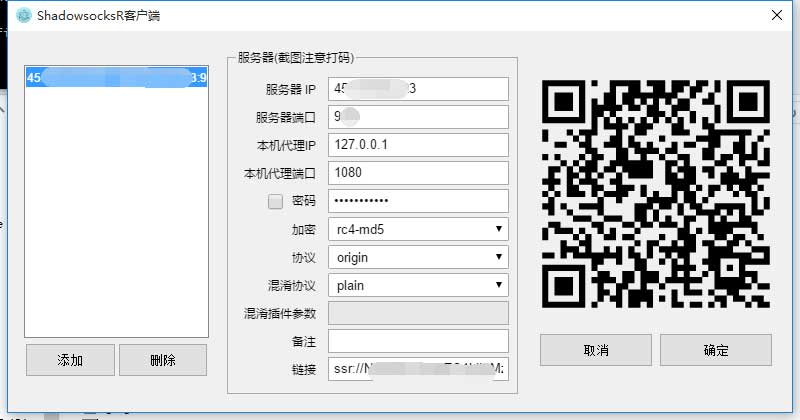
Task: Click the 确定 (OK) button
Action: [716, 350]
